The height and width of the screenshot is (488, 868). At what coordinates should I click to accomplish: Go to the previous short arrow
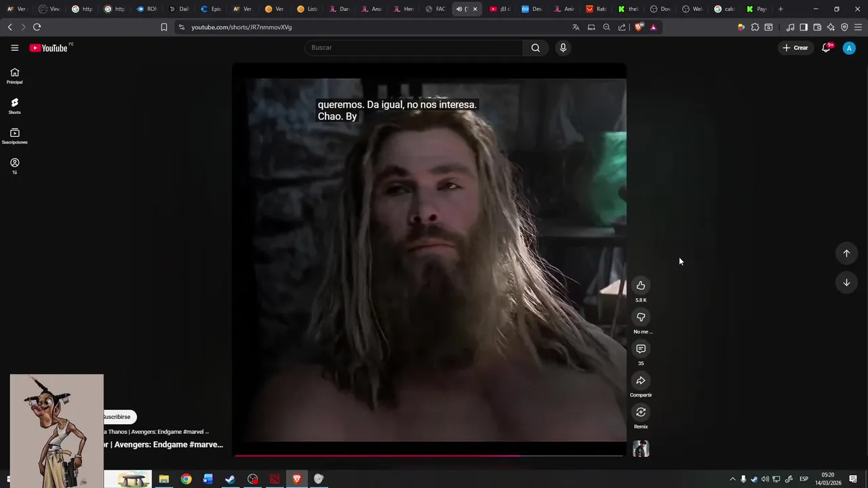coord(846,253)
